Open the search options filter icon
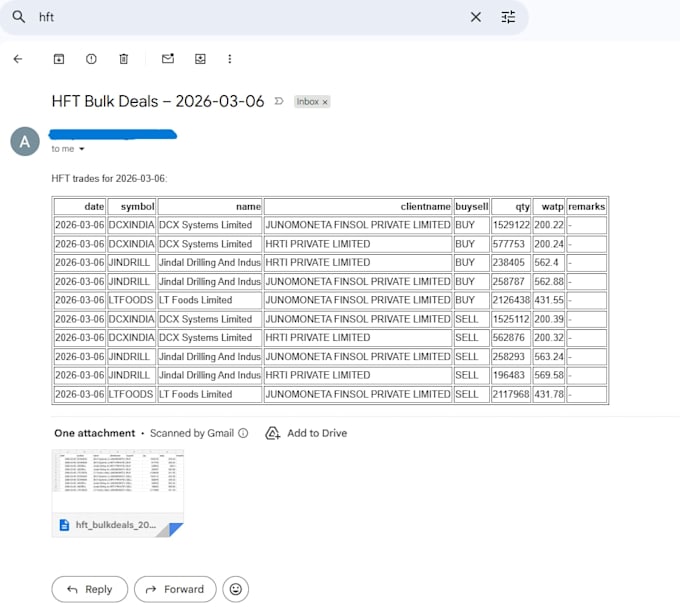The image size is (680, 612). click(x=508, y=17)
